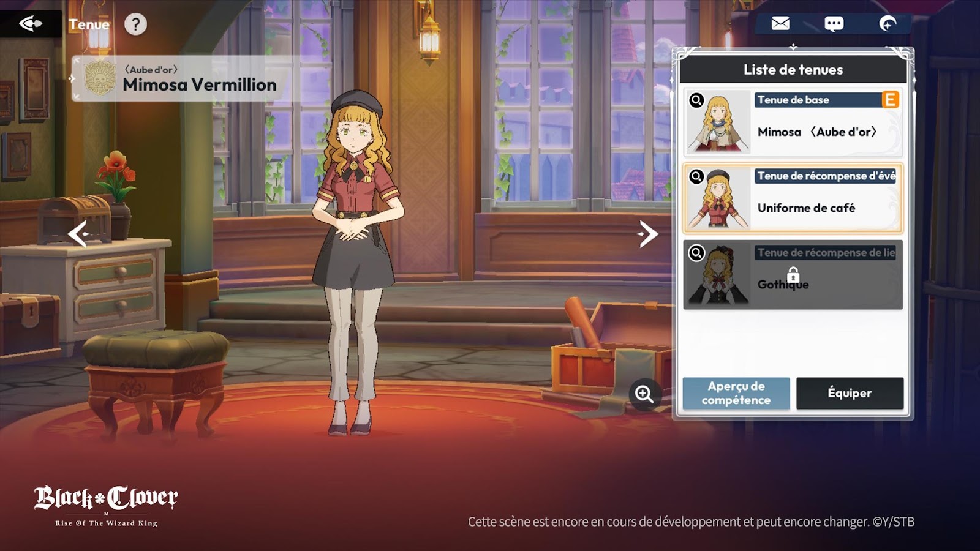Click the plus circle icon at top right
Image resolution: width=980 pixels, height=551 pixels.
click(888, 24)
